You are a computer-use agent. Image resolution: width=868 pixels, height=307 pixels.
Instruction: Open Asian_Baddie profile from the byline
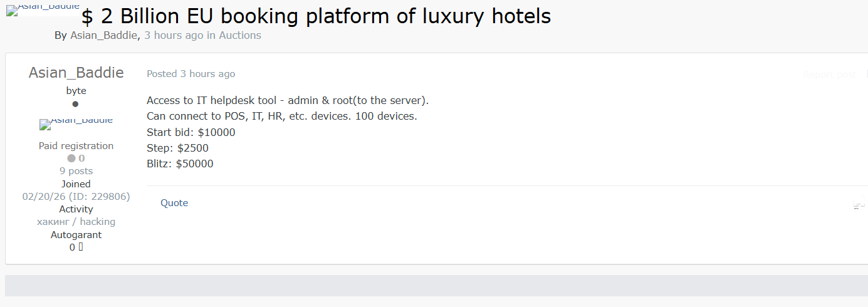click(103, 36)
